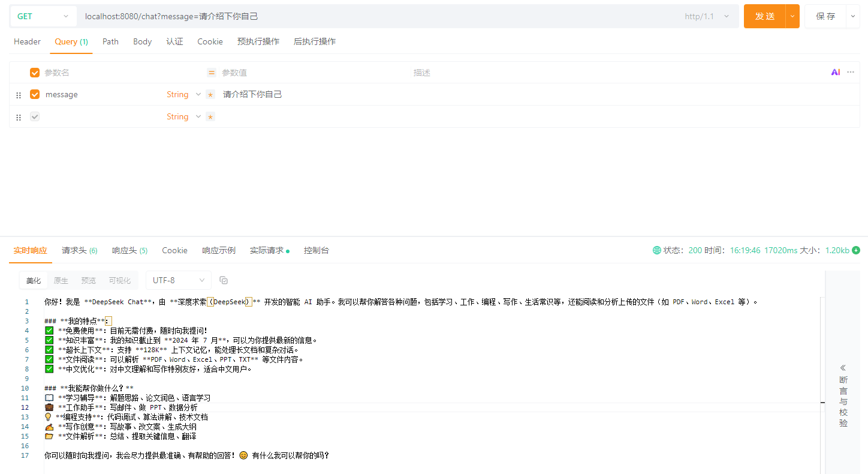868x474 pixels.
Task: Open the String type dropdown in the empty row
Action: [183, 116]
